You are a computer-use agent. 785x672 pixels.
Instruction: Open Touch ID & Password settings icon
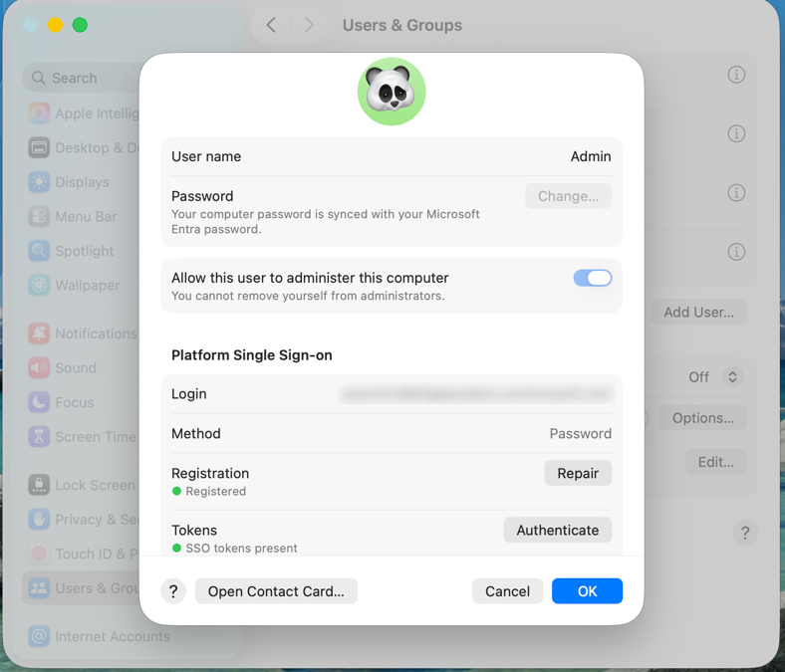[x=39, y=554]
